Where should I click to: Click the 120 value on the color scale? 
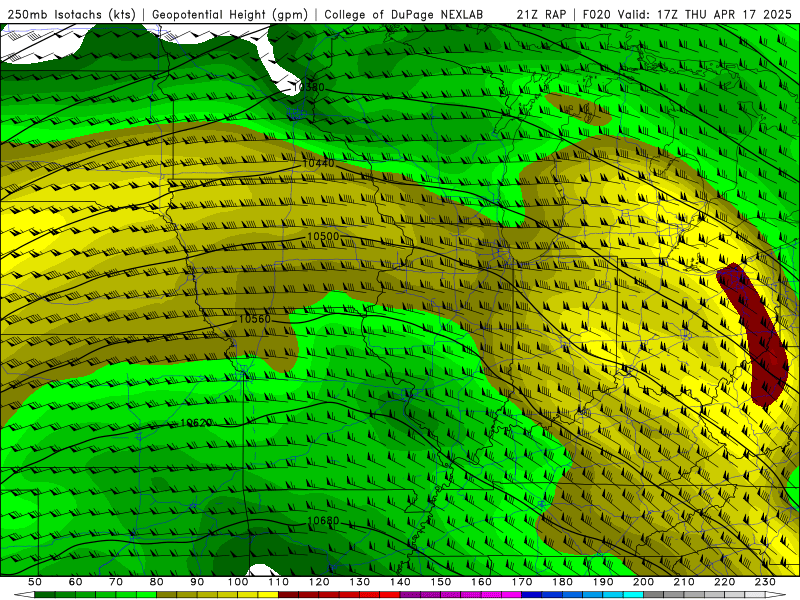coord(319,582)
